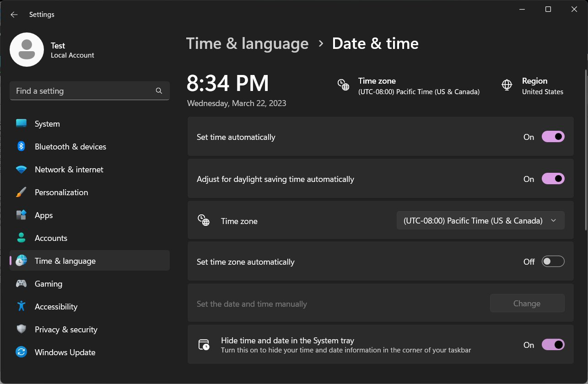
Task: Click the Network & internet Wi-Fi icon
Action: pos(21,170)
